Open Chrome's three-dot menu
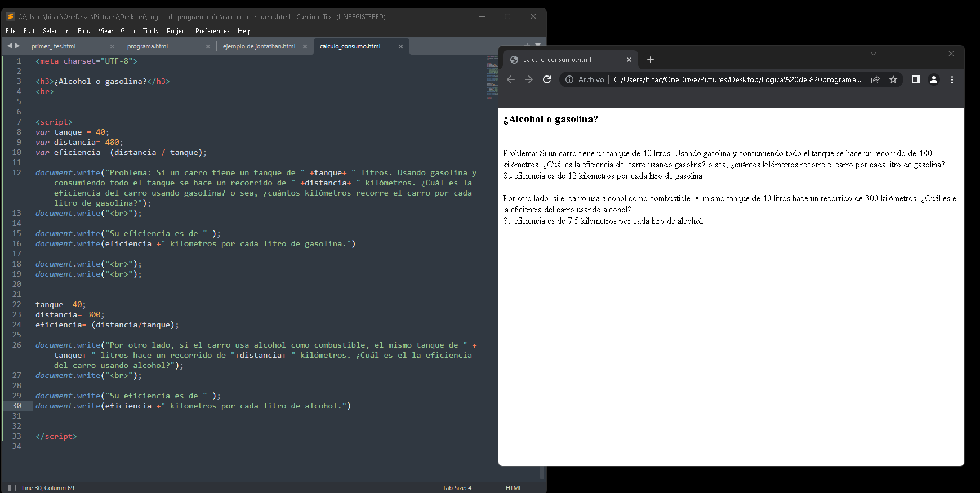980x493 pixels. coord(952,79)
